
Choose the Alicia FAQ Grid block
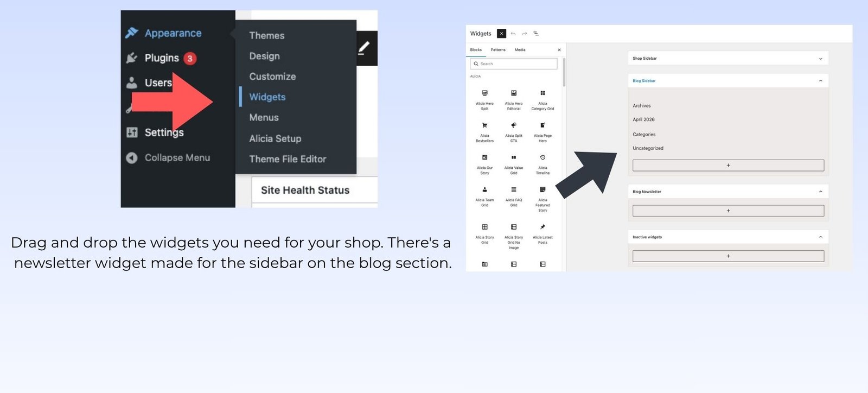pos(514,196)
